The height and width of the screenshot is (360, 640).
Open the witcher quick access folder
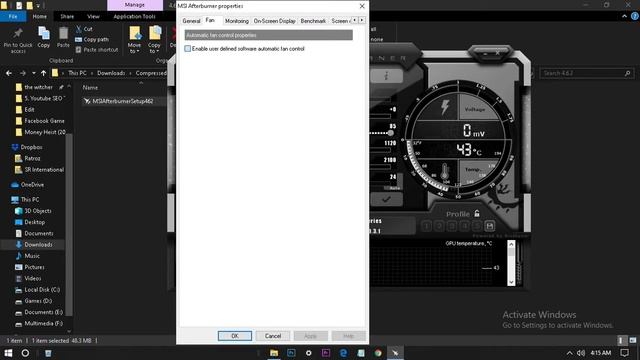(38, 87)
